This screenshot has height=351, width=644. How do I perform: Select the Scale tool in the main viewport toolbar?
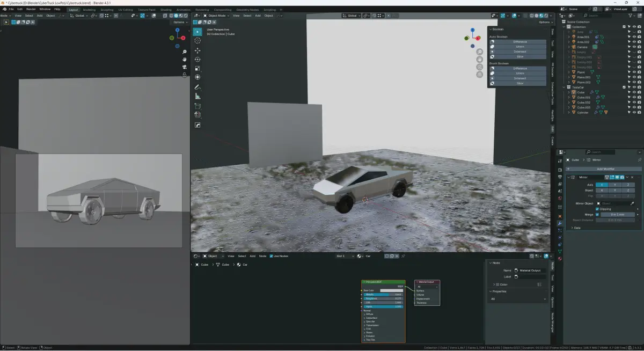click(x=197, y=68)
